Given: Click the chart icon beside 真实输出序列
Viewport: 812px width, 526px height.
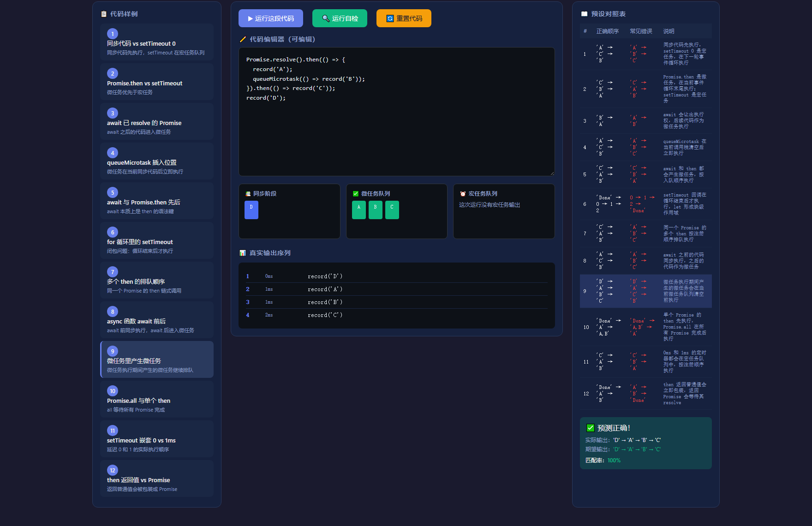Looking at the screenshot, I should [x=243, y=253].
